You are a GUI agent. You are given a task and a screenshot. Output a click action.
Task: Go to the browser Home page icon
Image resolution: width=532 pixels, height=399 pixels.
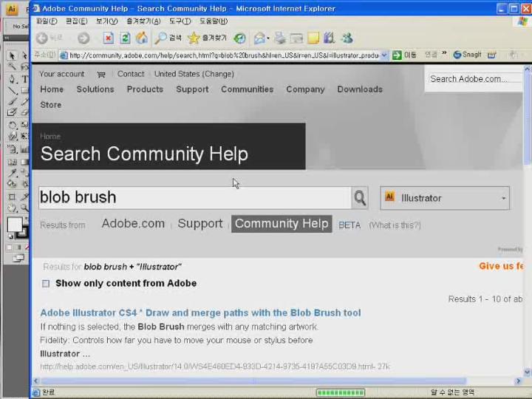[x=142, y=38]
